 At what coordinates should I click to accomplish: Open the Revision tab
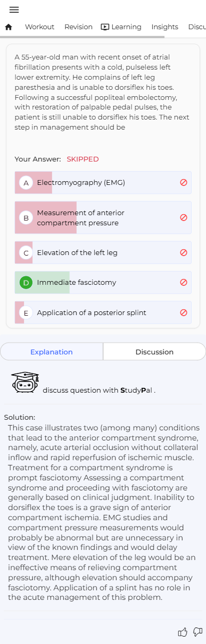point(78,27)
